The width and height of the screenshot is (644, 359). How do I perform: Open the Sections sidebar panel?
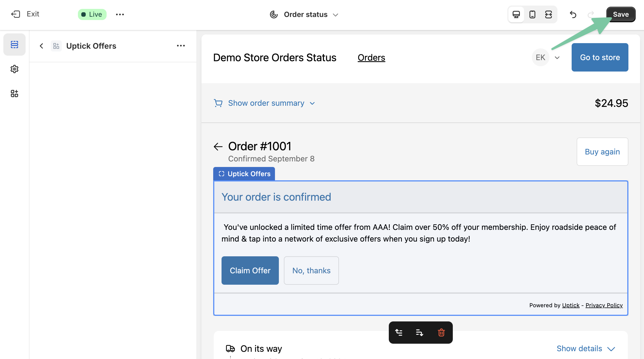(14, 45)
